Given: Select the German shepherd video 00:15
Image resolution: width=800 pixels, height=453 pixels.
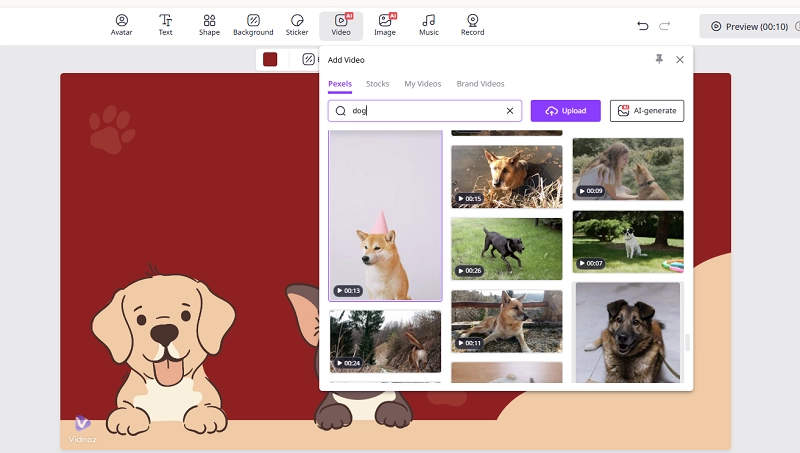Looking at the screenshot, I should tap(507, 177).
